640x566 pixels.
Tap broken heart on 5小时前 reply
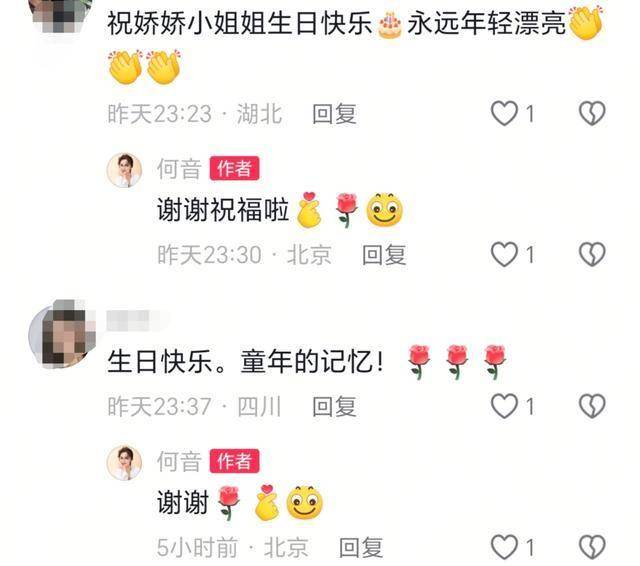592,547
